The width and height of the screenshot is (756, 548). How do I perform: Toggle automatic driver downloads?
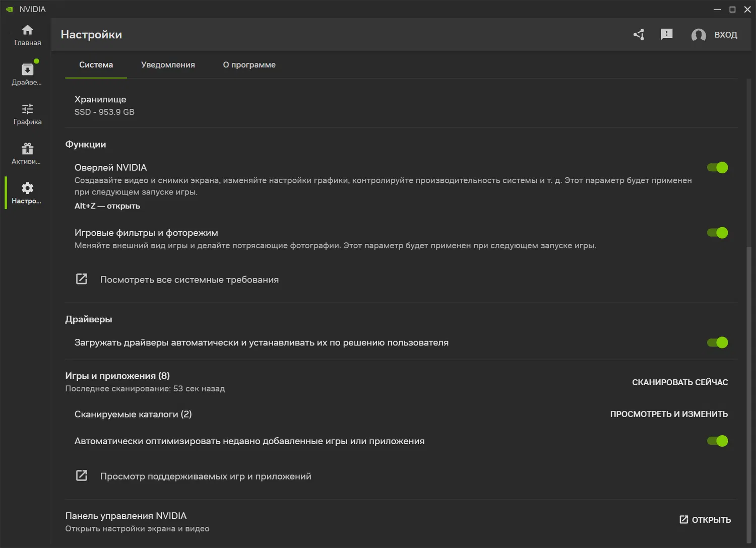pyautogui.click(x=718, y=342)
